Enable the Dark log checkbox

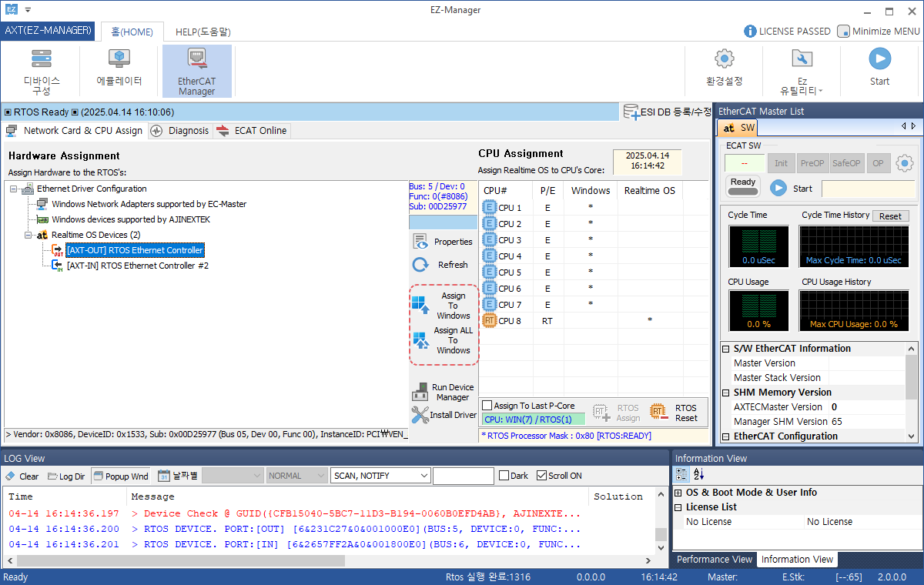[504, 476]
